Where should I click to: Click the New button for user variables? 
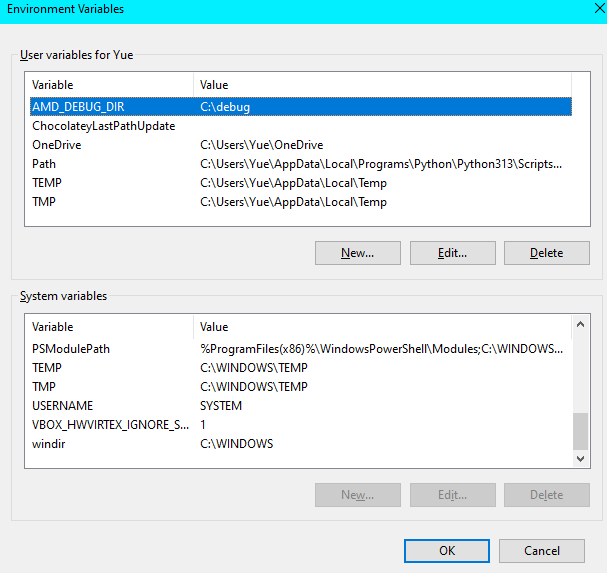tap(357, 253)
